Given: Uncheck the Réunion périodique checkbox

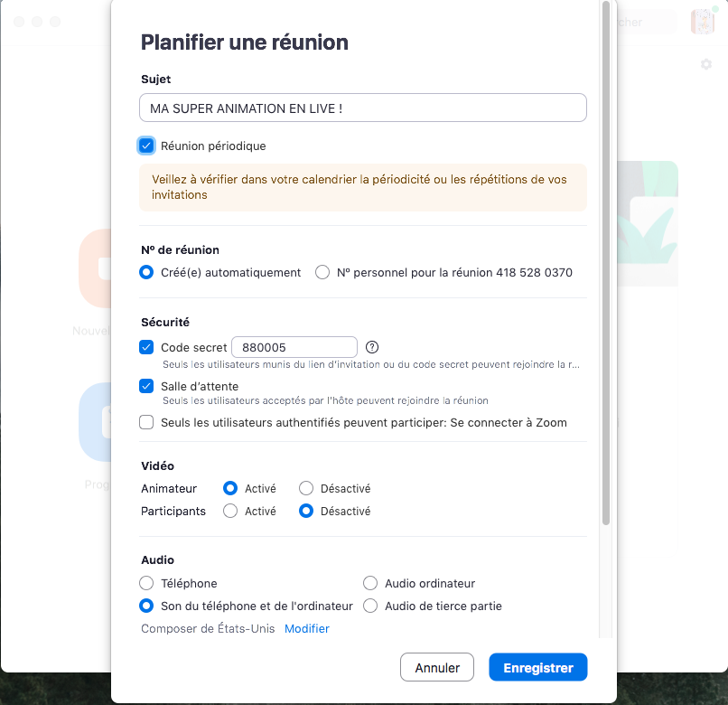Looking at the screenshot, I should 146,146.
